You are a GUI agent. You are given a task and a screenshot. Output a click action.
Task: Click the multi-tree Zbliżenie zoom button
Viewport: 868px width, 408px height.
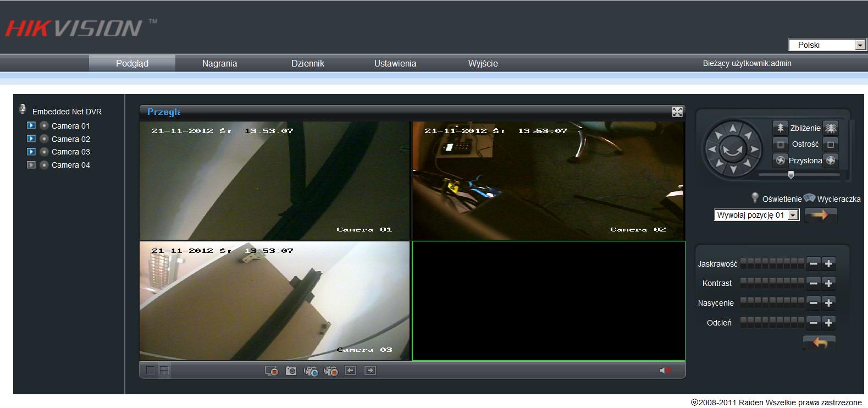[x=831, y=128]
